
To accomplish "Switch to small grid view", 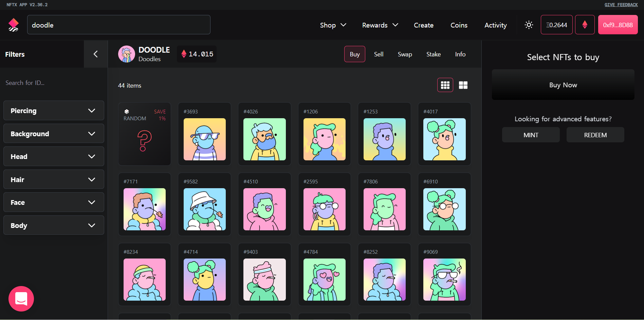I will [445, 85].
